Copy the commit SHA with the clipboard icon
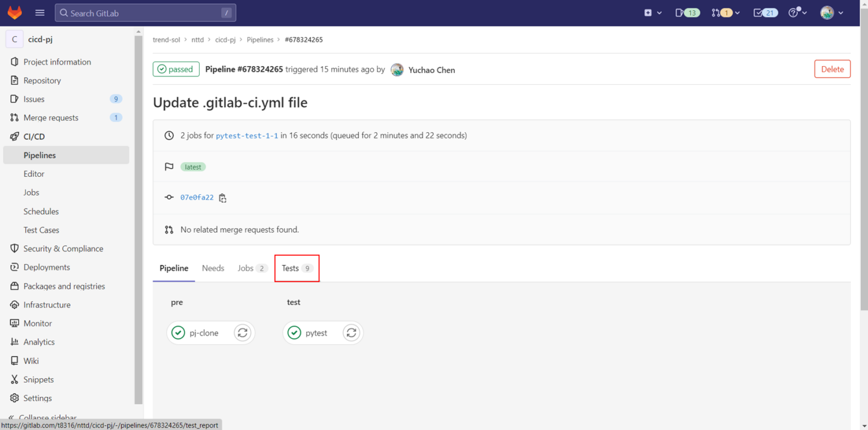This screenshot has height=430, width=868. (223, 198)
